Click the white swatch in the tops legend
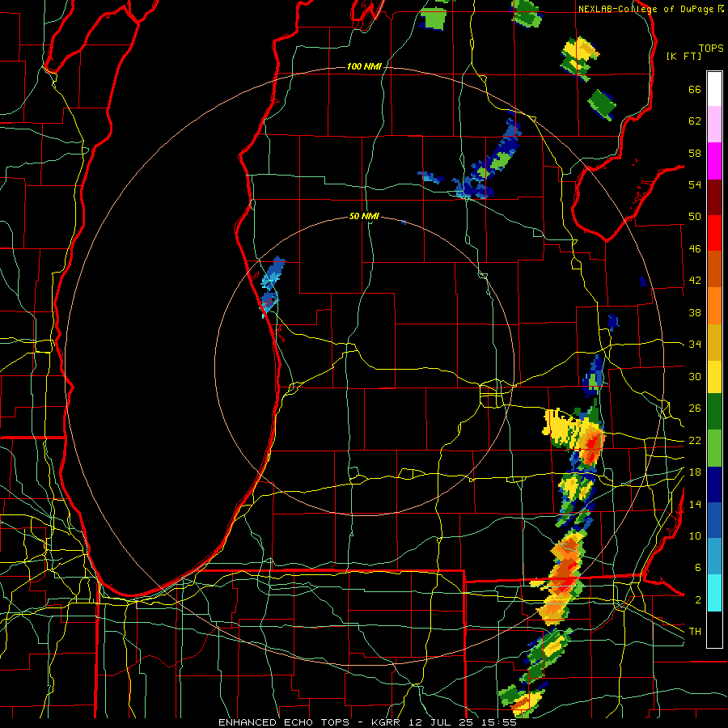728x728 pixels. click(x=714, y=89)
